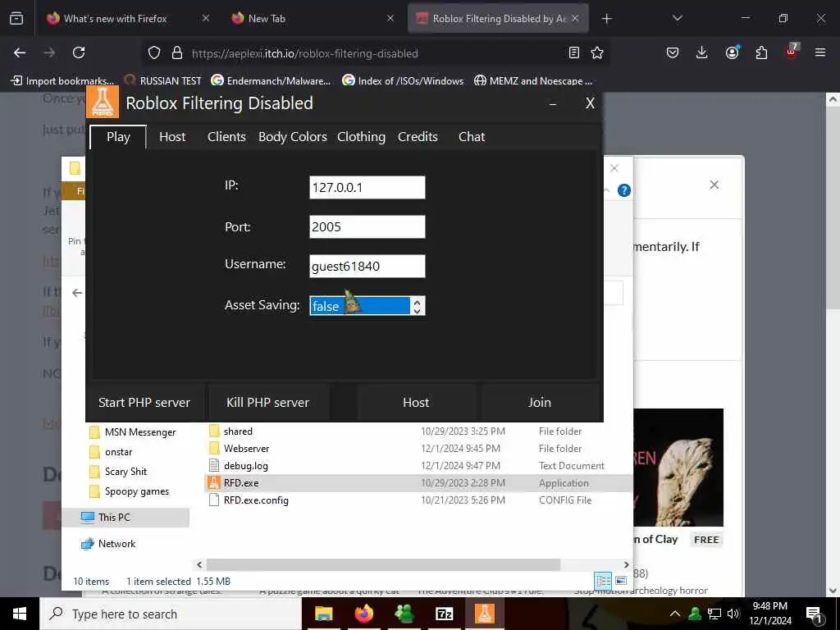Open Firefox tracking protection shield icon
This screenshot has height=630, width=840.
(154, 52)
